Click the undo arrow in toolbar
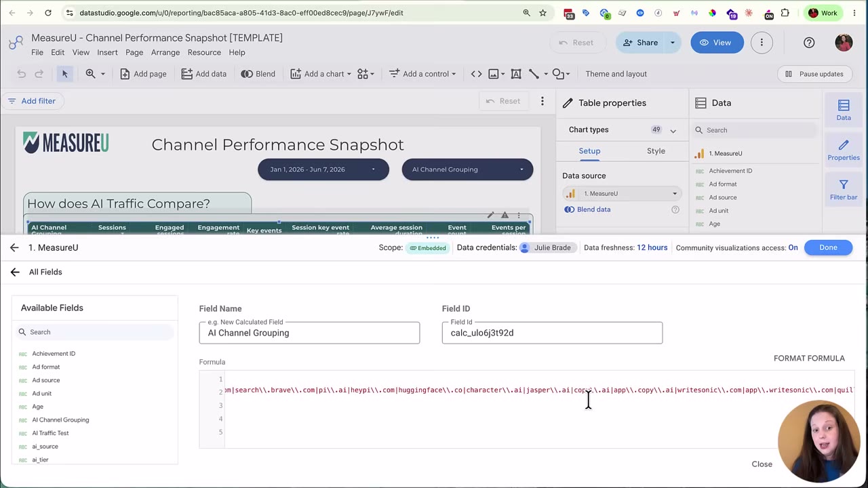The height and width of the screenshot is (488, 868). (22, 74)
